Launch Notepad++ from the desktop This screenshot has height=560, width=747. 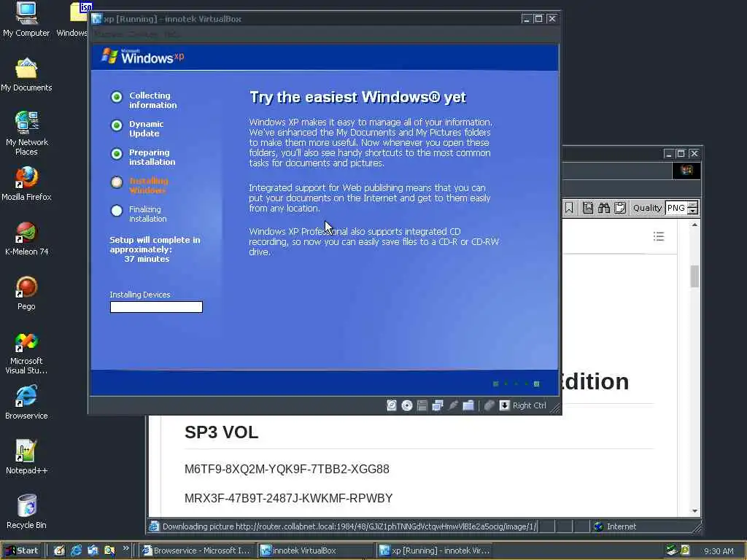pos(26,457)
